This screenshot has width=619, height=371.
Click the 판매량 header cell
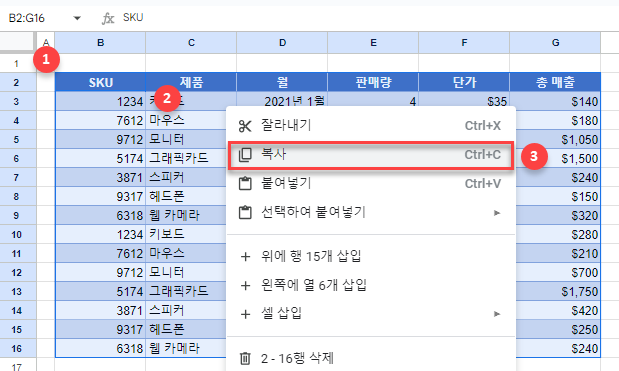[x=373, y=82]
